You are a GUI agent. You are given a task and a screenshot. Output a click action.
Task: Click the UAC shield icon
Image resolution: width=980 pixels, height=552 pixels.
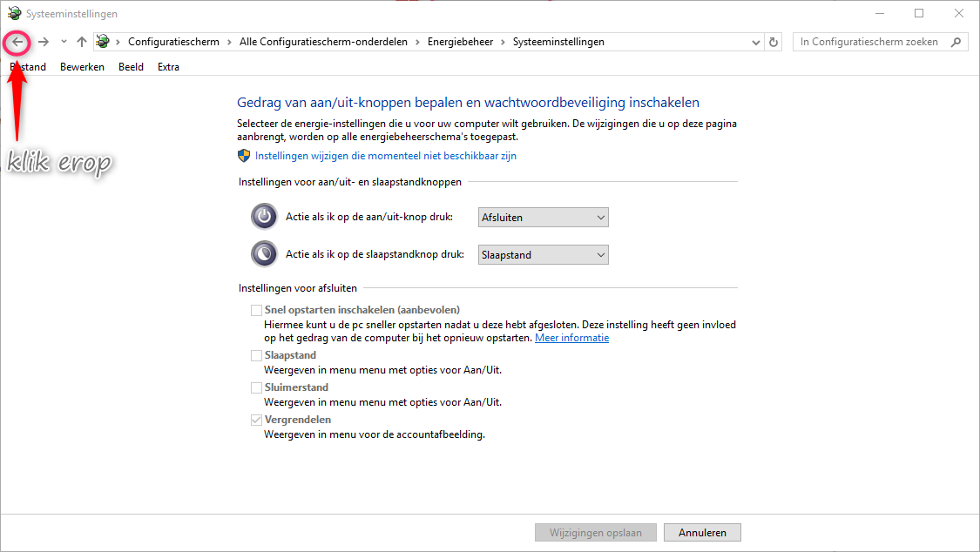pyautogui.click(x=244, y=156)
